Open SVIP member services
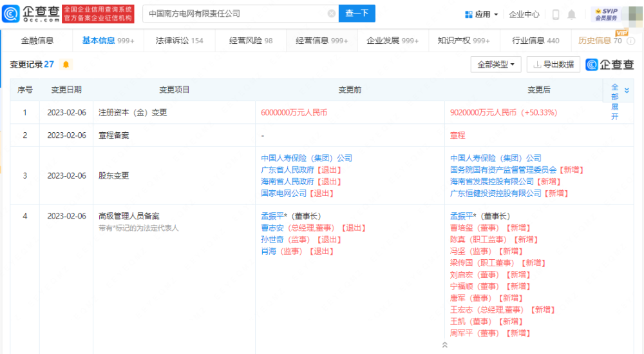Image resolution: width=644 pixels, height=354 pixels. [606, 14]
